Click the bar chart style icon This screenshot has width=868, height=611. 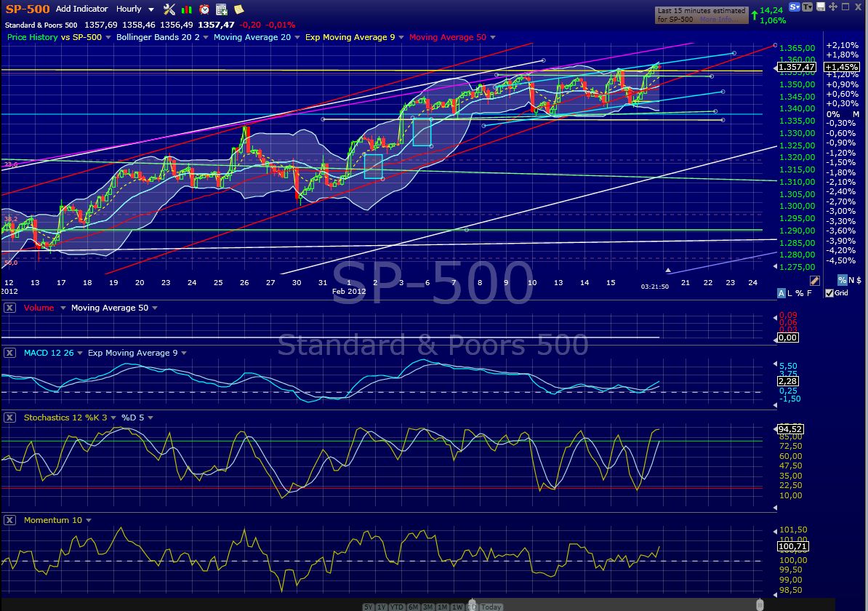point(187,9)
